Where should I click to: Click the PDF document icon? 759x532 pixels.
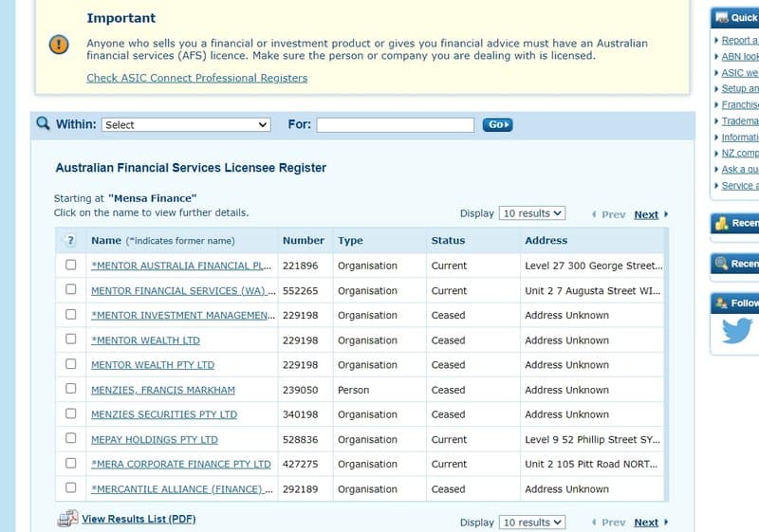[67, 519]
